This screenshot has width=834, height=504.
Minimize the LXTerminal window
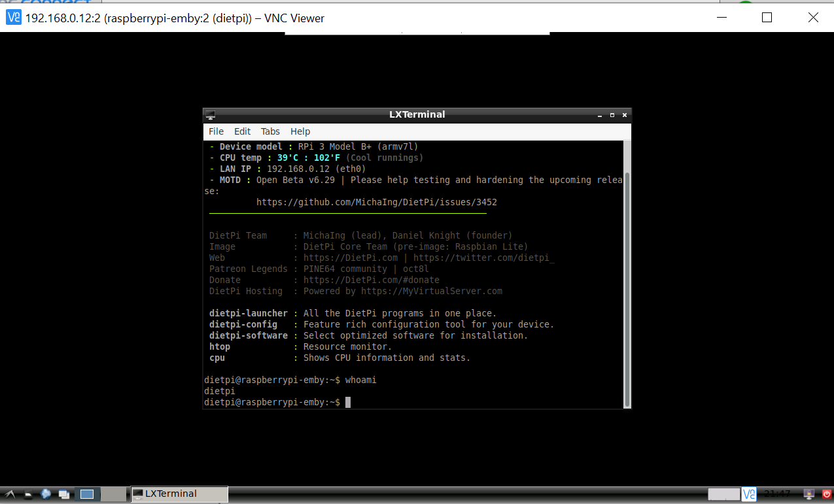coord(599,115)
